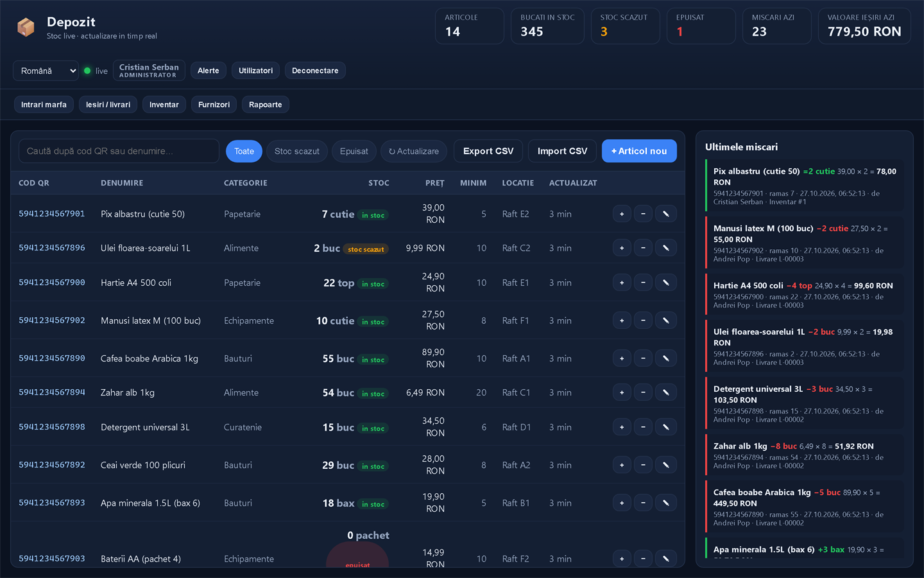
Task: Click the Depozit box logo
Action: [26, 27]
